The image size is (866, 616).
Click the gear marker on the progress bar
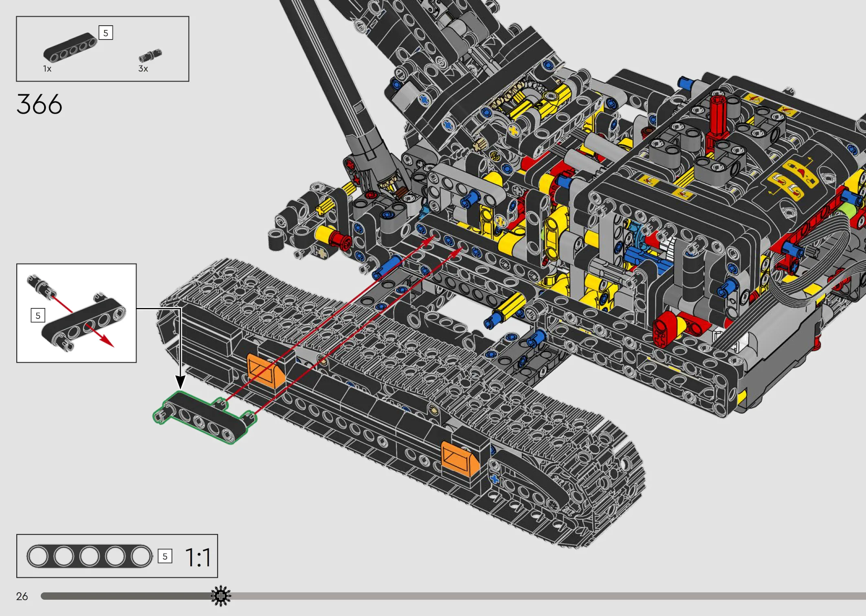[x=221, y=596]
